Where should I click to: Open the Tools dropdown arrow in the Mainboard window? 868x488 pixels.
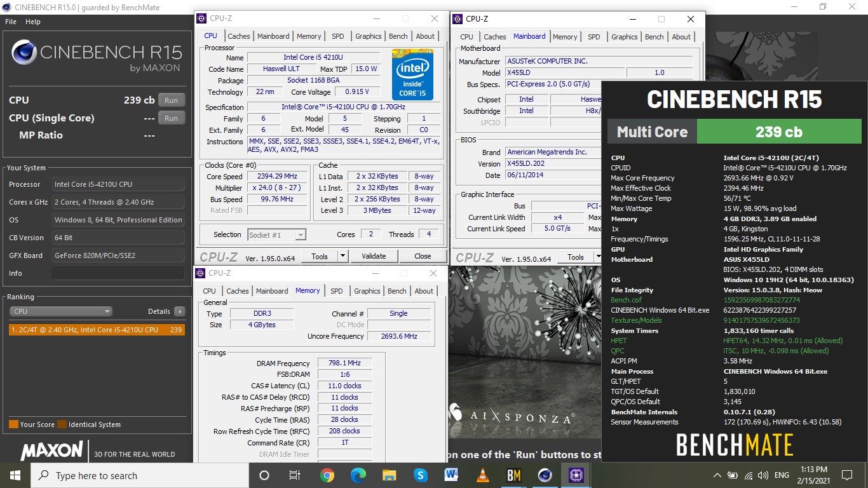pyautogui.click(x=598, y=257)
